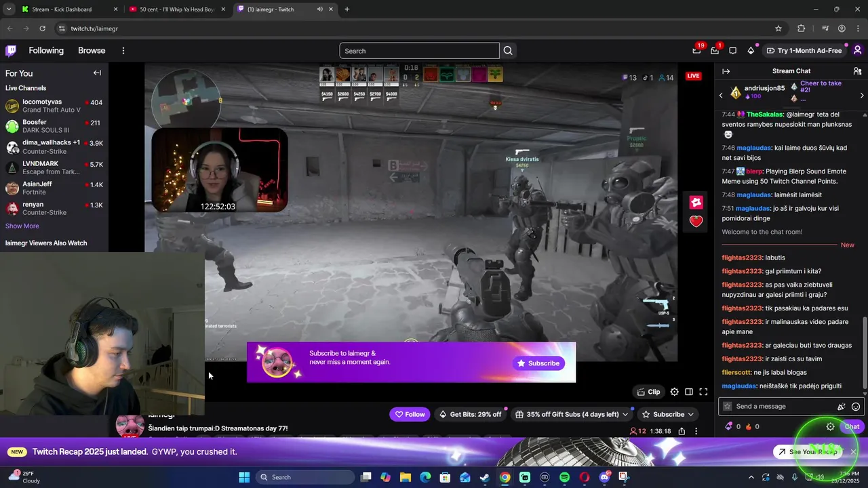
Task: Click the search magnifier button
Action: pos(508,51)
